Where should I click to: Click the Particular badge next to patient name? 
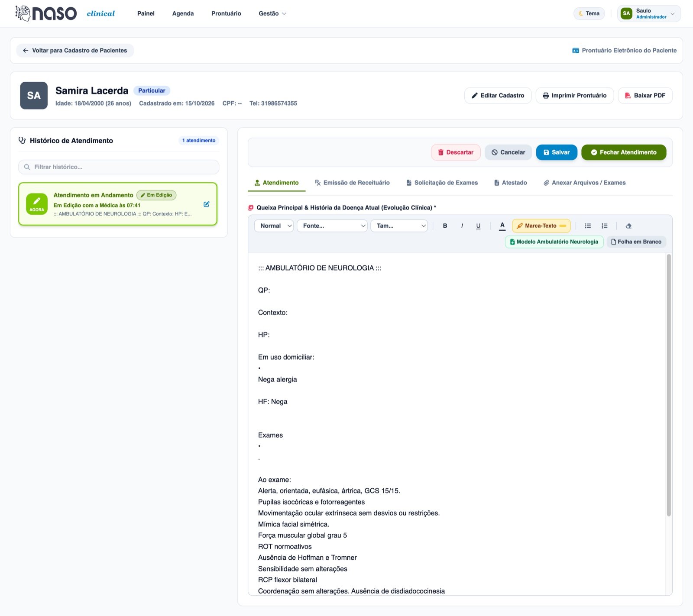(152, 90)
